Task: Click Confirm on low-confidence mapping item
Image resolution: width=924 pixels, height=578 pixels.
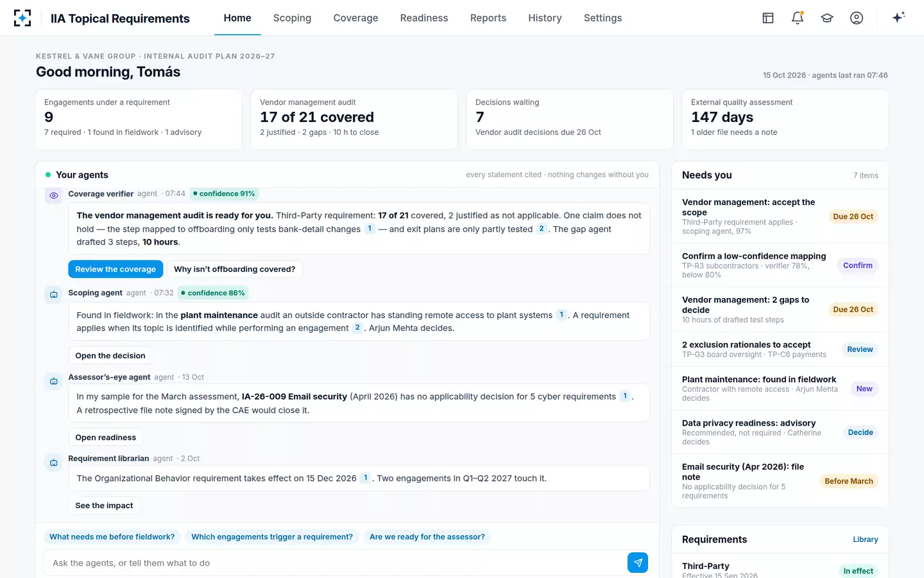Action: [858, 265]
